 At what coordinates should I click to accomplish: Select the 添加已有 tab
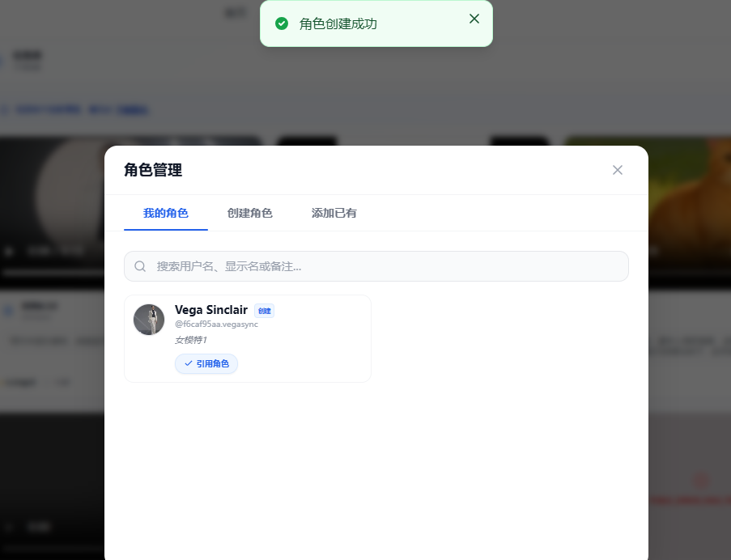click(334, 213)
